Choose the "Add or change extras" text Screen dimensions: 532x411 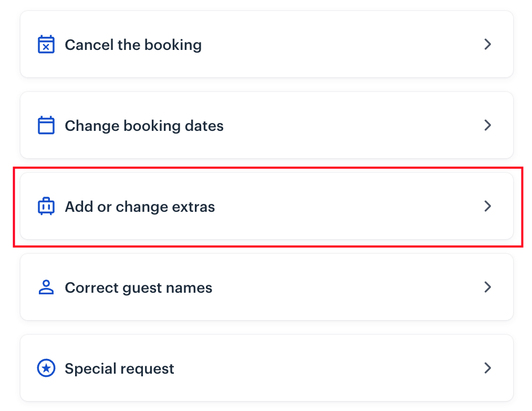(x=140, y=207)
